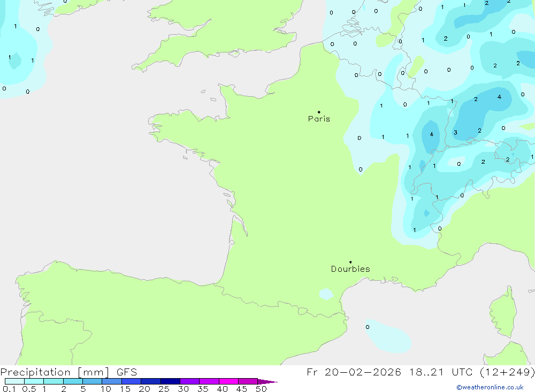Screen dimensions: 535x392
Task: Click the legend label 0.5
Action: [x=29, y=389]
